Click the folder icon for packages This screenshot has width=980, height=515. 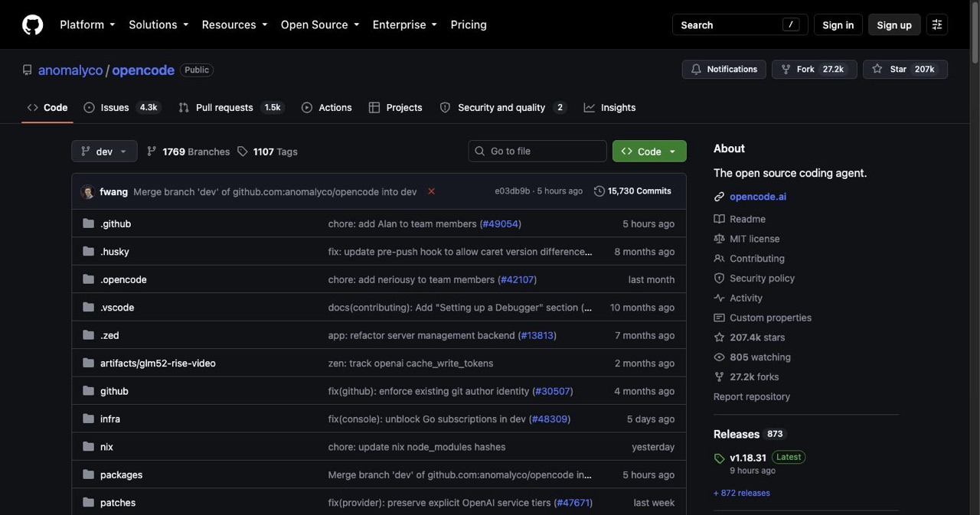88,474
